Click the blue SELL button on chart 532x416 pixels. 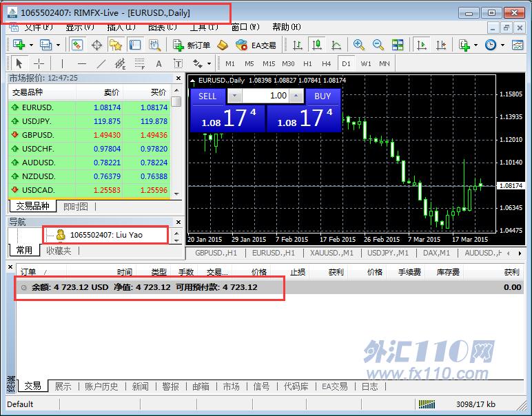[x=207, y=96]
